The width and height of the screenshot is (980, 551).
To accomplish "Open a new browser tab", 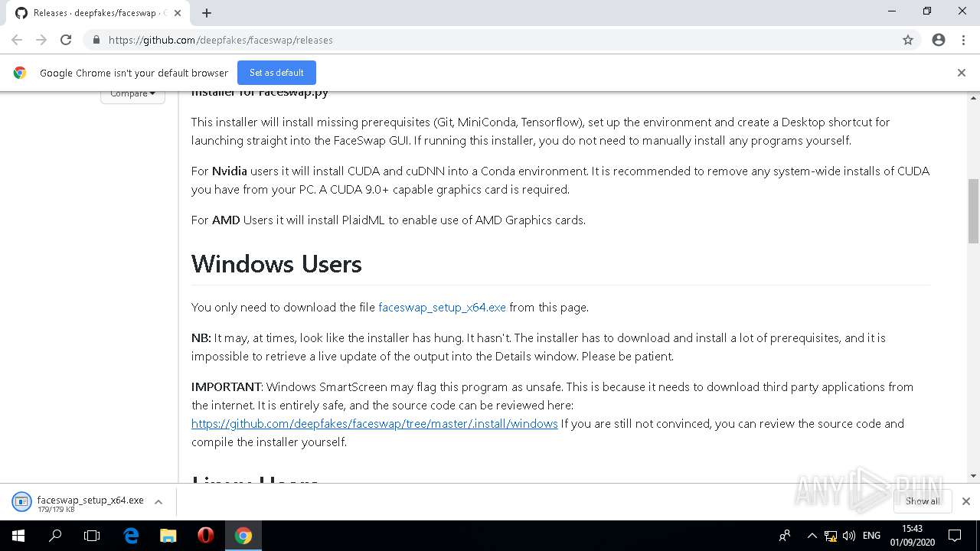I will pyautogui.click(x=207, y=13).
